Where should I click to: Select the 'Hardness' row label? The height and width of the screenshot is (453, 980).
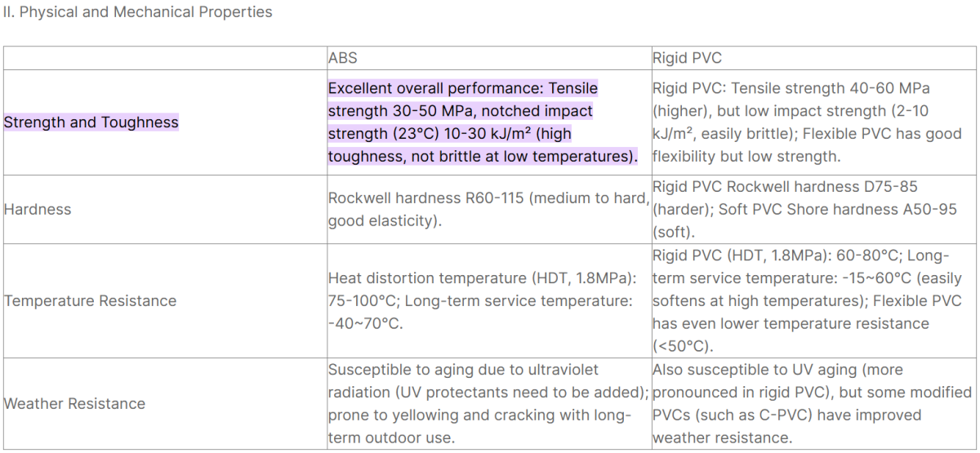pos(38,210)
